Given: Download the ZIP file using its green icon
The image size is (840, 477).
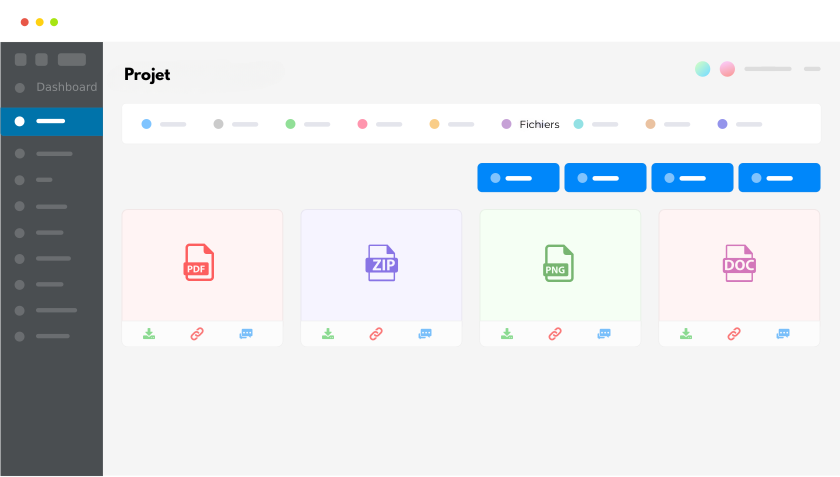Looking at the screenshot, I should pyautogui.click(x=328, y=334).
